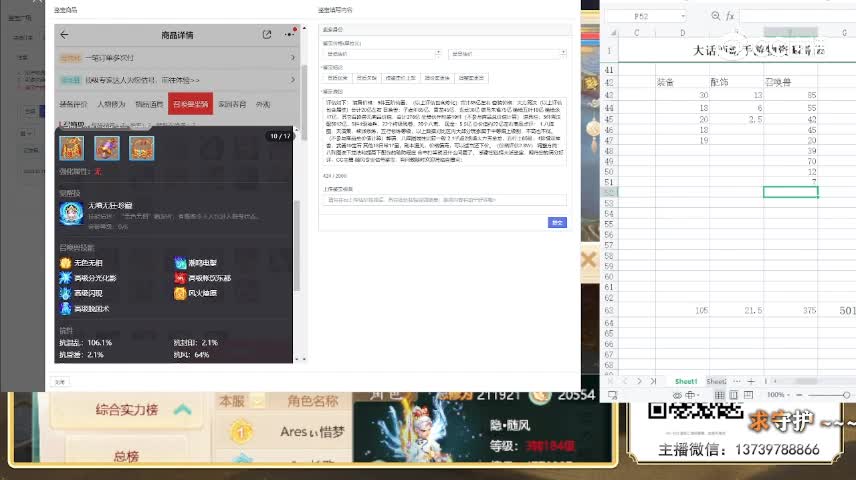Click into the appraisal description text area
856x480 pixels.
click(x=444, y=132)
